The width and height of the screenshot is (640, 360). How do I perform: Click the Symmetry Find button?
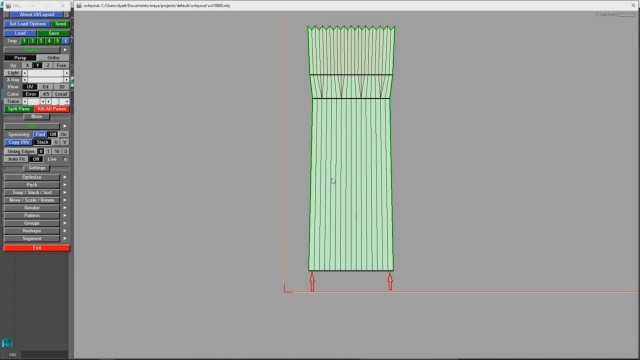(x=40, y=134)
